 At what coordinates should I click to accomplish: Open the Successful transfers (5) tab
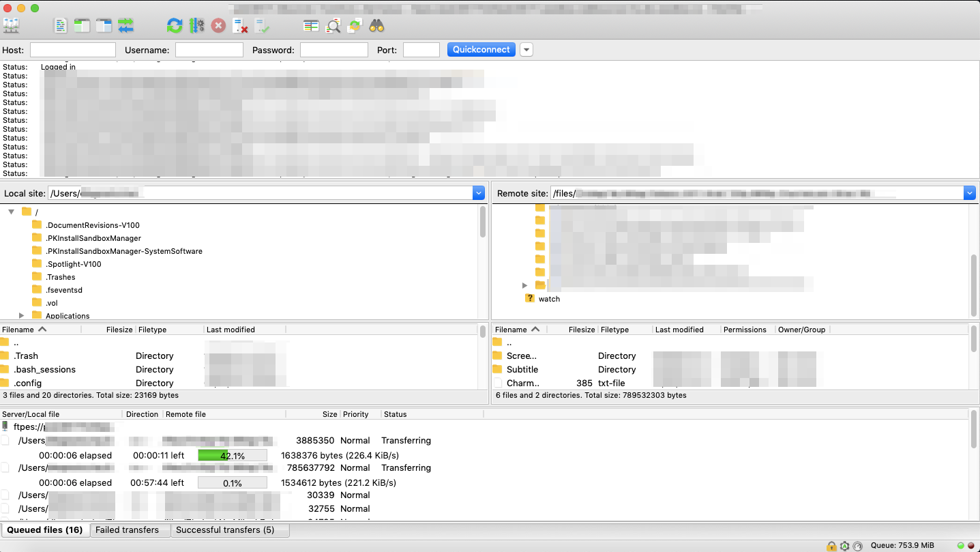tap(225, 530)
